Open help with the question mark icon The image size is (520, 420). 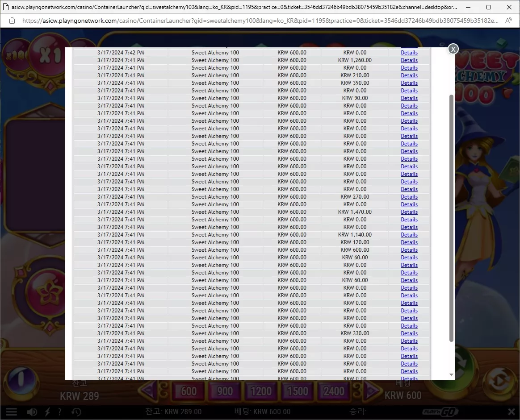60,412
